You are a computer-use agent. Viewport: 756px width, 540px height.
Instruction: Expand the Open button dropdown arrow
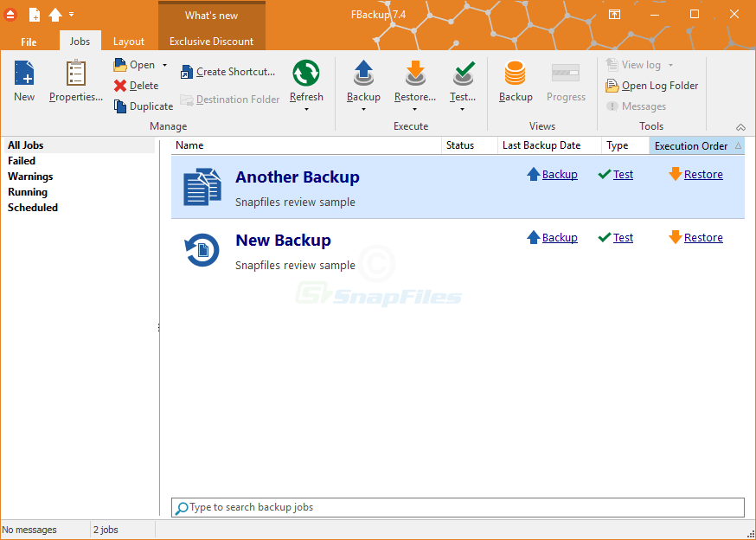(x=165, y=65)
